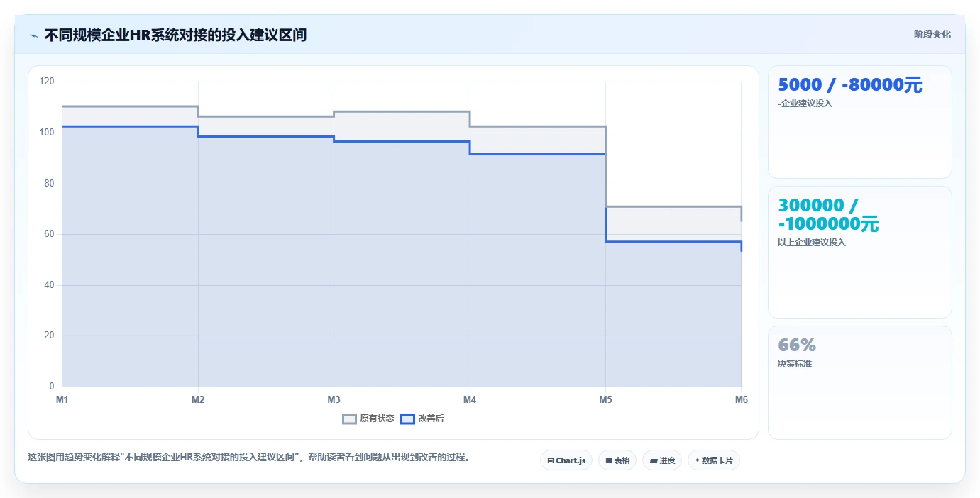The width and height of the screenshot is (980, 498).
Task: Click the gray 原有状态 legend color box
Action: pos(349,419)
